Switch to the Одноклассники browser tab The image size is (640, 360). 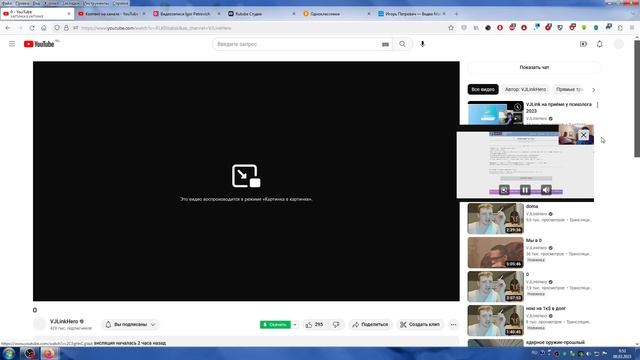coord(337,14)
